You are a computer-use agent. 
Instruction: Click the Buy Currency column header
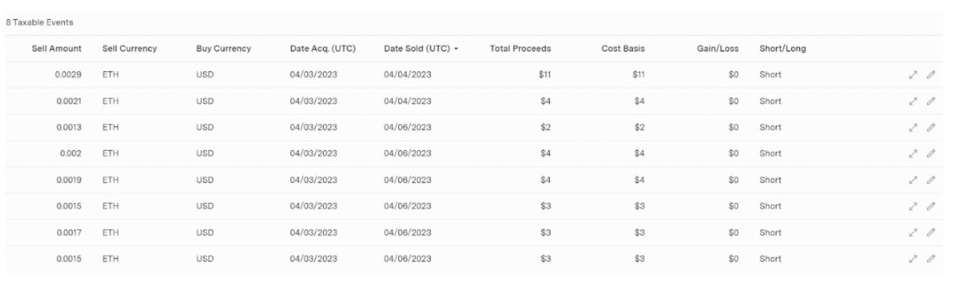point(224,49)
